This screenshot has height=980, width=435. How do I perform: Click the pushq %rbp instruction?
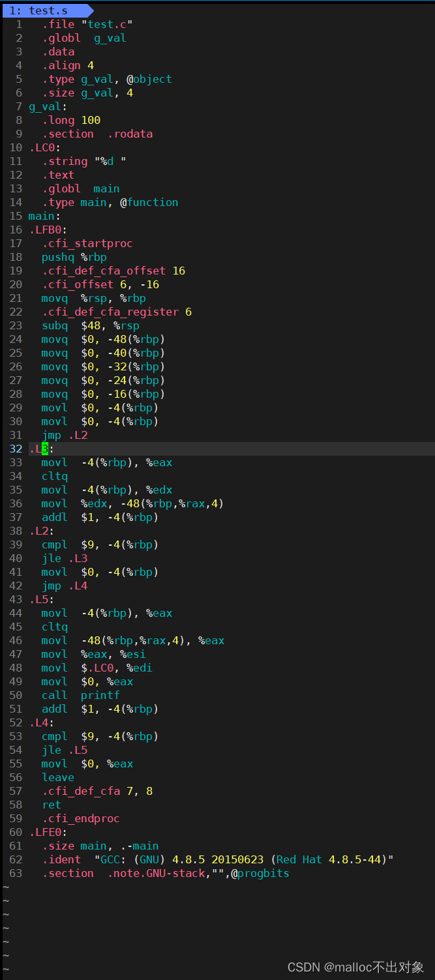tap(74, 257)
